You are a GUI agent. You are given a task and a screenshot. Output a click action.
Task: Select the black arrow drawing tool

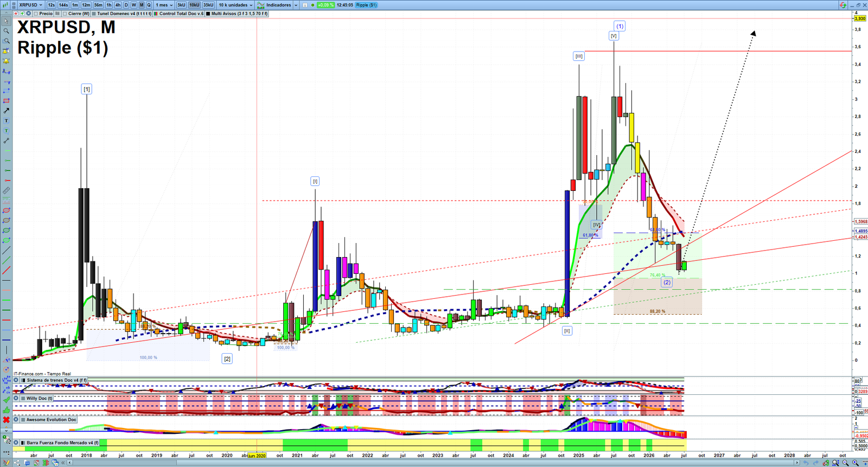click(x=7, y=111)
